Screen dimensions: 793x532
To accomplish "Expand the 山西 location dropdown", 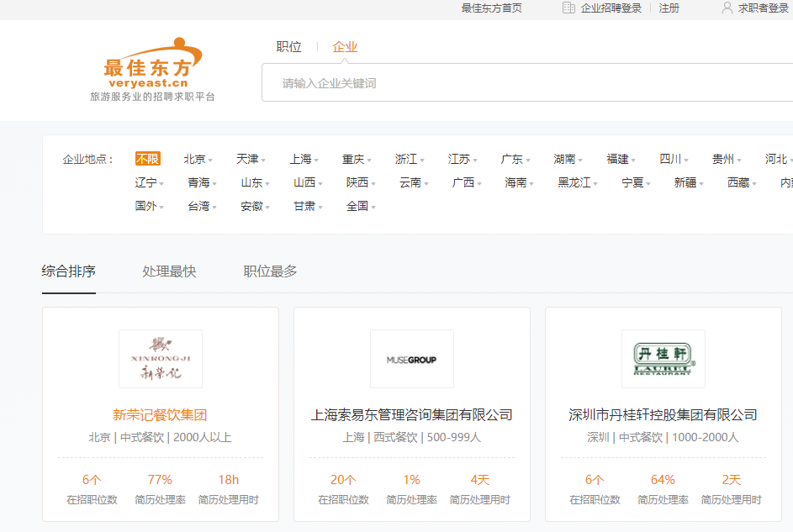I will tap(308, 182).
